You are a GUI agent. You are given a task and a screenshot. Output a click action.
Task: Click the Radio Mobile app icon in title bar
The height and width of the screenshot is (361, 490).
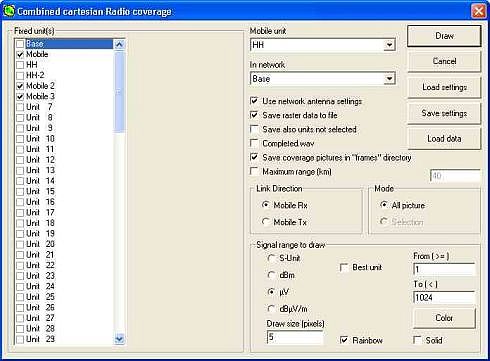pos(9,11)
